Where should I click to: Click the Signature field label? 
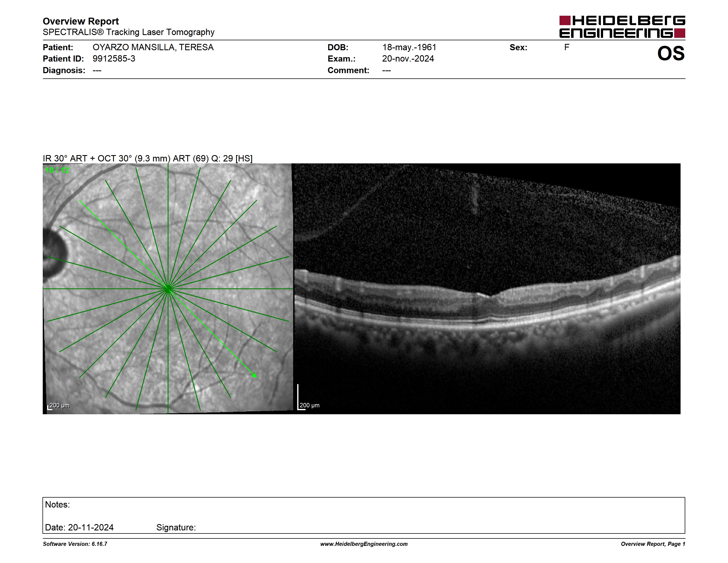tap(176, 527)
